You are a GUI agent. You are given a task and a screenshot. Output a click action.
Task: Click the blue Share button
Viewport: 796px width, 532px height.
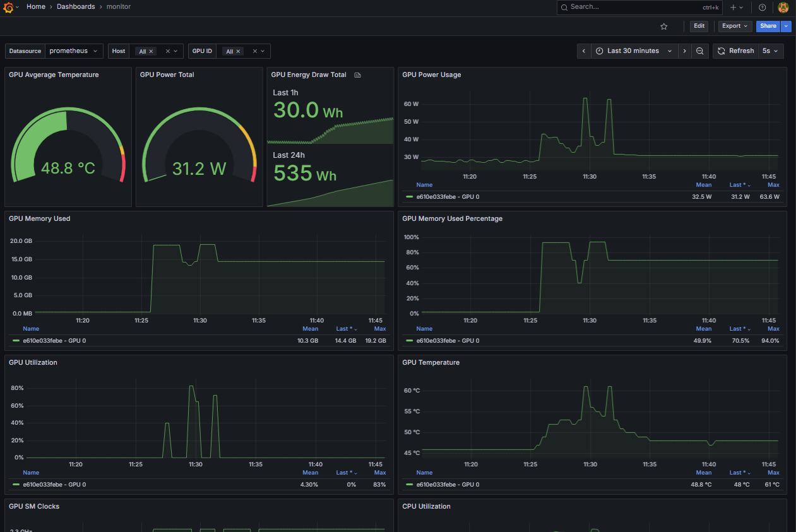pyautogui.click(x=768, y=27)
